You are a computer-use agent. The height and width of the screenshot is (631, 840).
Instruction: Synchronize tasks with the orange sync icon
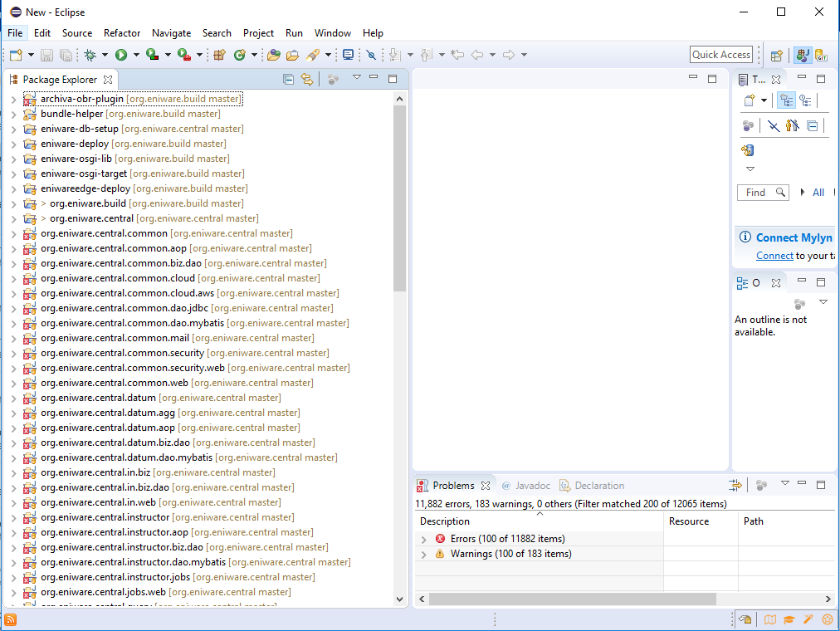click(x=748, y=150)
